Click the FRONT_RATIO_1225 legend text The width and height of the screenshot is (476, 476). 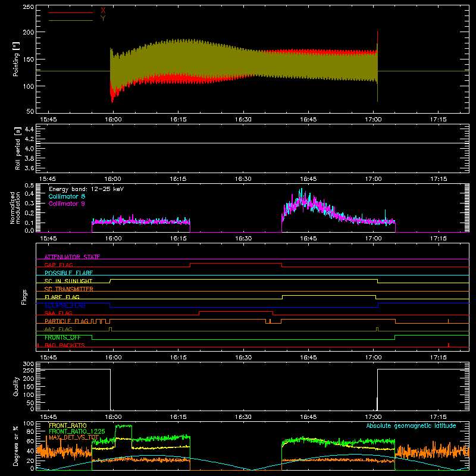point(77,431)
